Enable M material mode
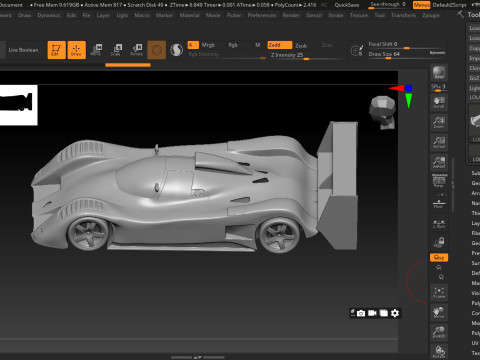The height and width of the screenshot is (360, 480). tap(257, 45)
